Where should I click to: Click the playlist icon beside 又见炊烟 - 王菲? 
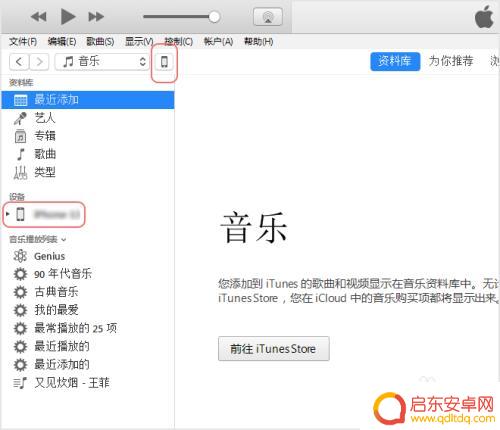click(20, 383)
